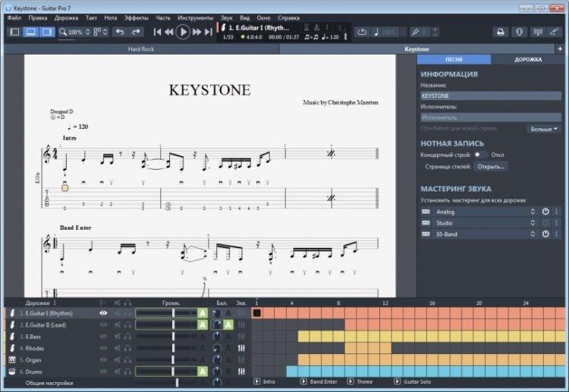Toggle visibility of E.Guitar I (Rhythm) track
The image size is (569, 392).
pos(103,313)
